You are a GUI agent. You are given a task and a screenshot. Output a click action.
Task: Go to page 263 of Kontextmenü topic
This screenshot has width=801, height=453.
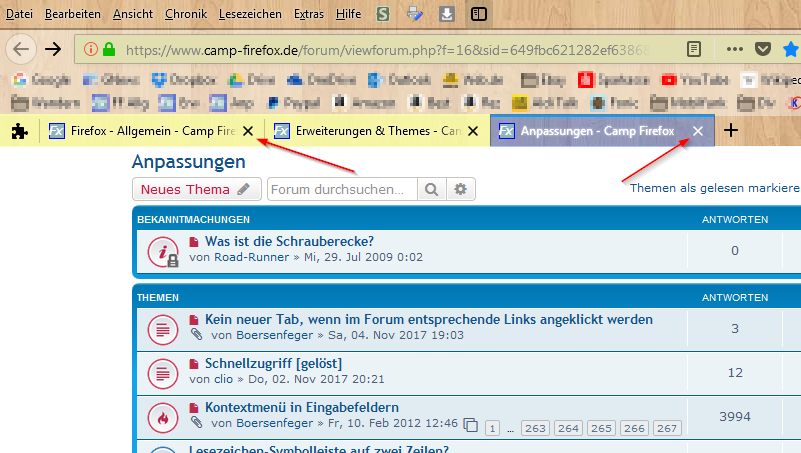click(535, 428)
